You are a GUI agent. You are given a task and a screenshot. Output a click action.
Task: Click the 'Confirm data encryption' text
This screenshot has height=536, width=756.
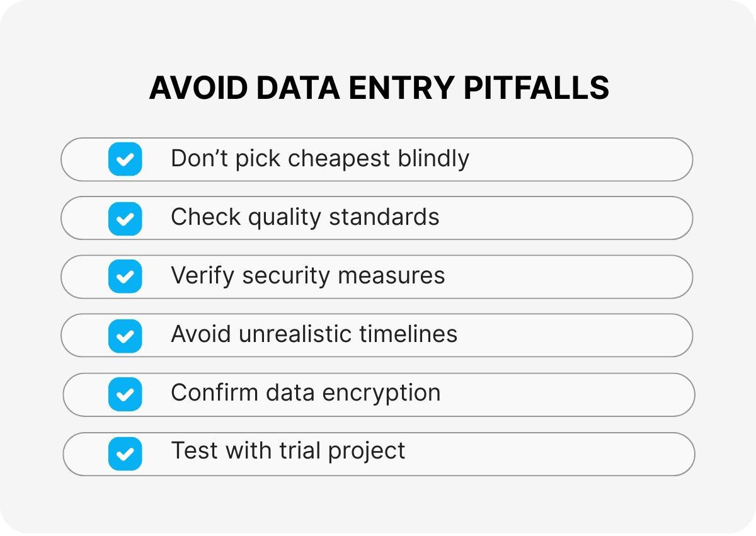pos(306,393)
